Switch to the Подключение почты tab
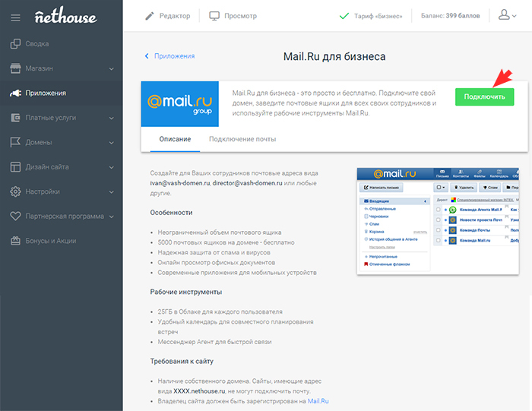Image resolution: width=532 pixels, height=411 pixels. (242, 139)
